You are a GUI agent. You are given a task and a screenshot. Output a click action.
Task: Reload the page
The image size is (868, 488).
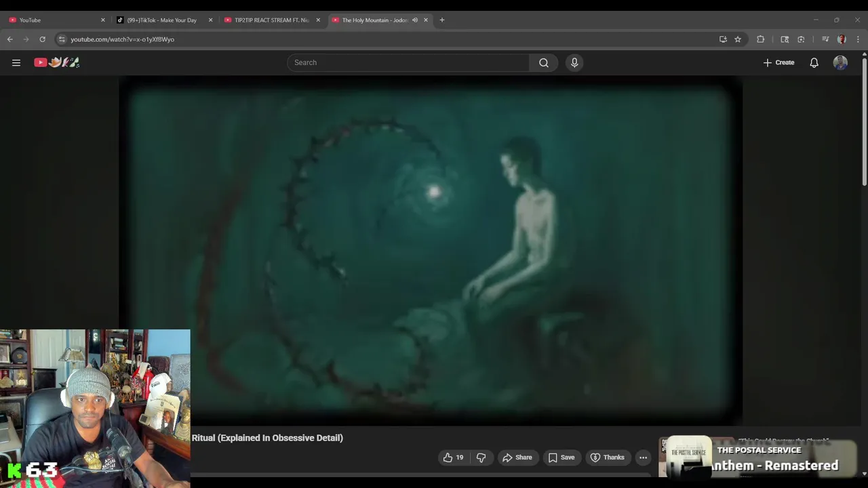click(x=42, y=39)
